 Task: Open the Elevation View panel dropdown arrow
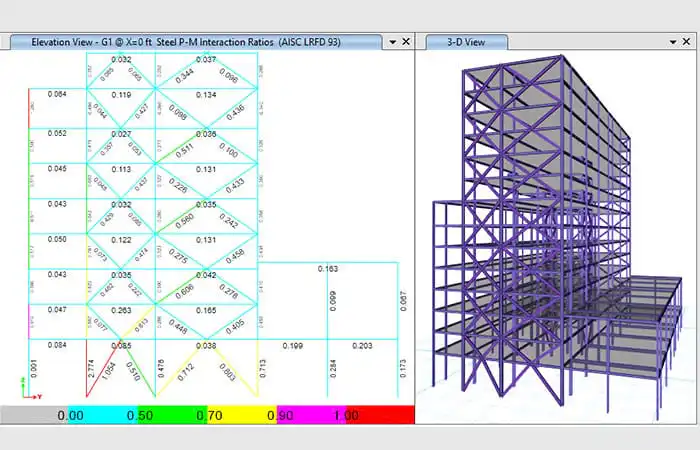(393, 42)
